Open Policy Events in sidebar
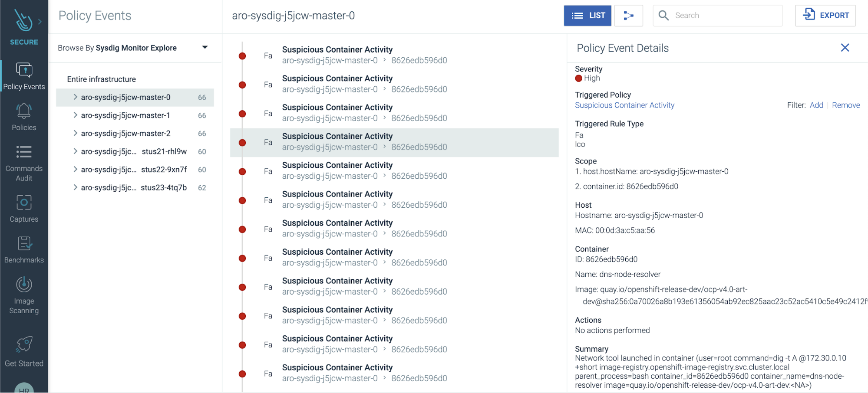The width and height of the screenshot is (868, 393). click(24, 76)
